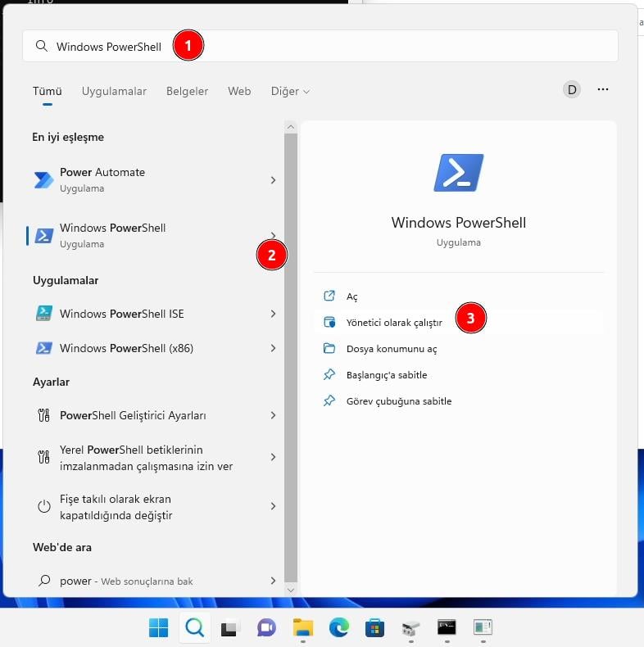Click the Yönetici olarak çalıştır shield icon

pos(329,322)
